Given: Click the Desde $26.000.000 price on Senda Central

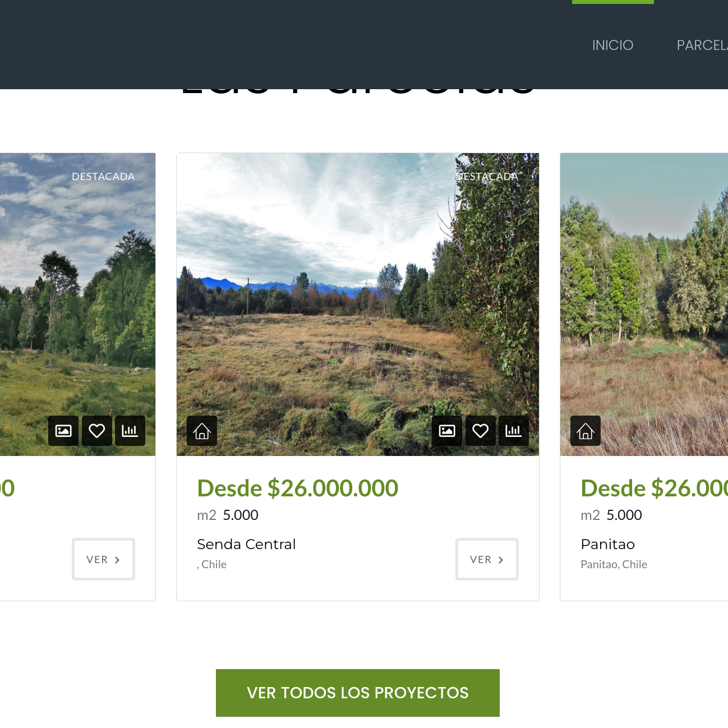Looking at the screenshot, I should 298,488.
